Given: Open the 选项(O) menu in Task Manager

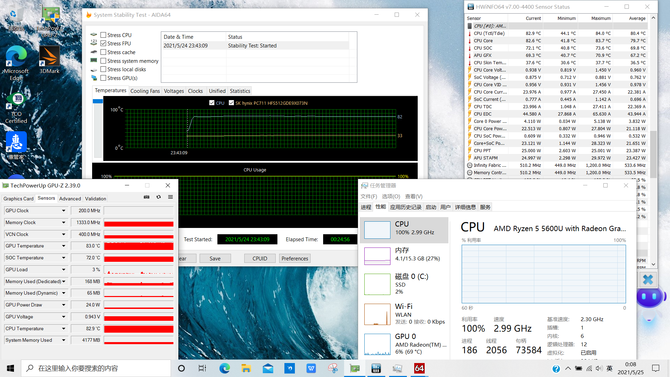Looking at the screenshot, I should coord(391,197).
